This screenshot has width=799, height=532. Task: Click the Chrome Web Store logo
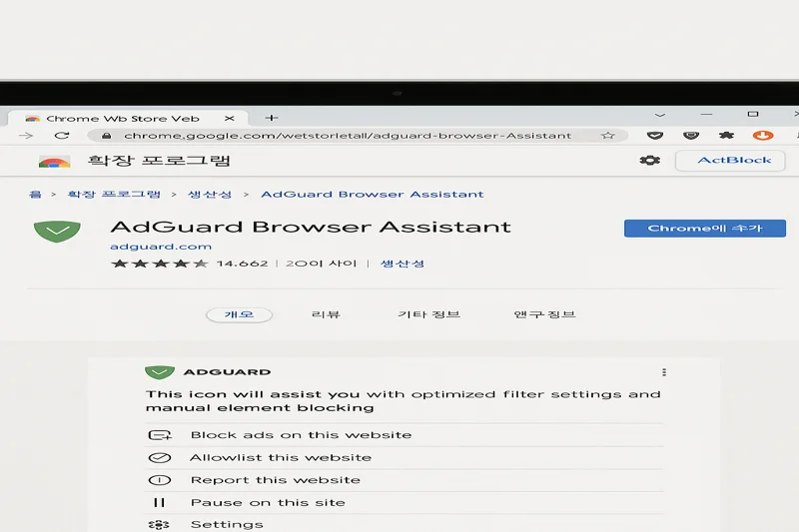click(x=55, y=162)
